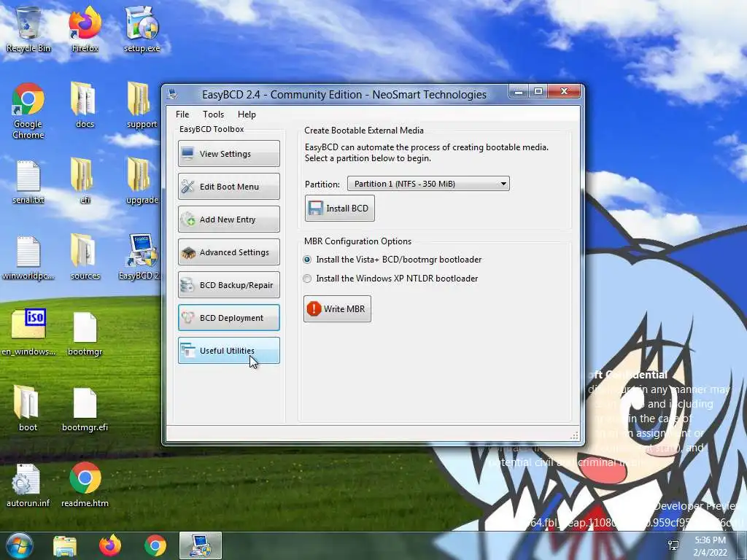Select the efi folder on desktop

(x=85, y=182)
